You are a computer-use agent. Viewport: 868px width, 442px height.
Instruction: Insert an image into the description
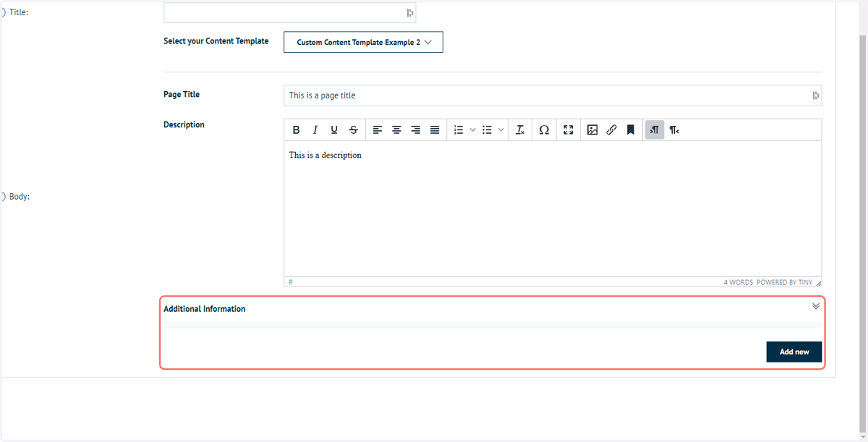pos(592,130)
